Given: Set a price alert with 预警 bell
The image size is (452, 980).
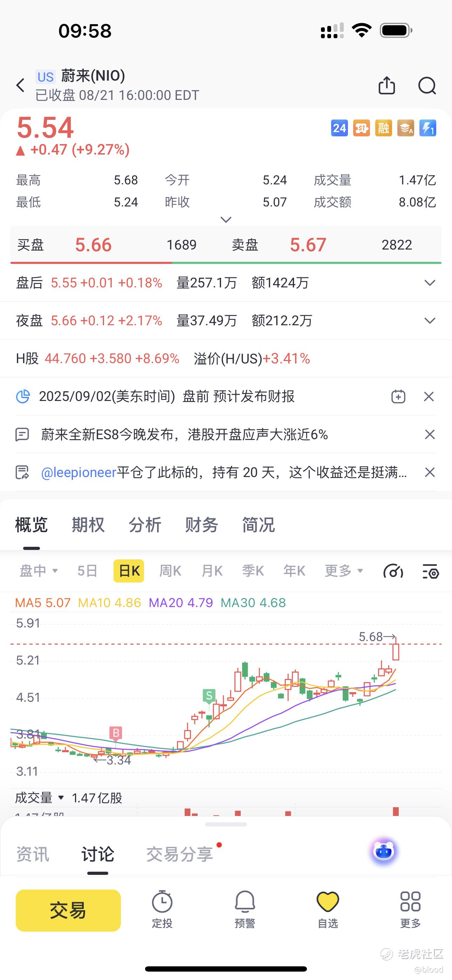Looking at the screenshot, I should [x=245, y=910].
